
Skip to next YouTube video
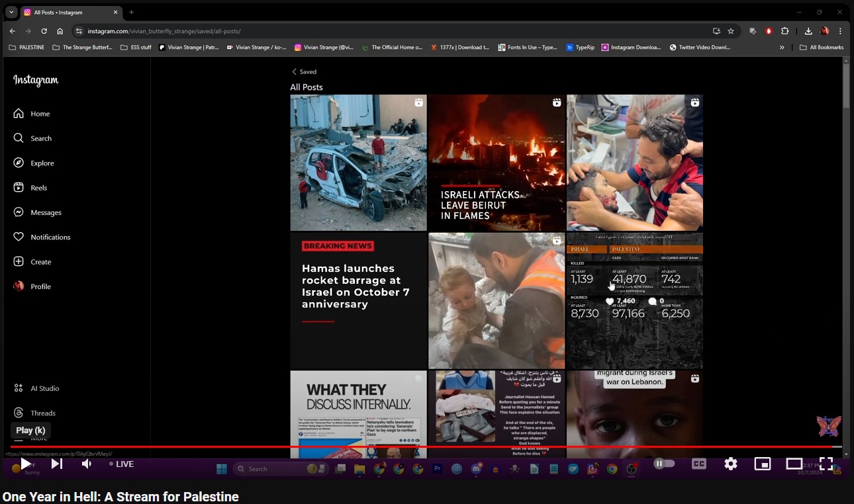click(x=56, y=464)
